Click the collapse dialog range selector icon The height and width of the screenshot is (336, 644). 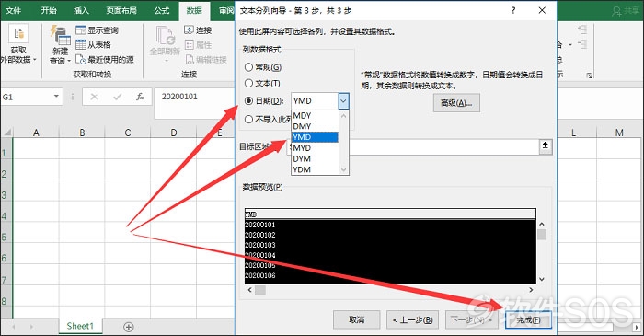(545, 146)
